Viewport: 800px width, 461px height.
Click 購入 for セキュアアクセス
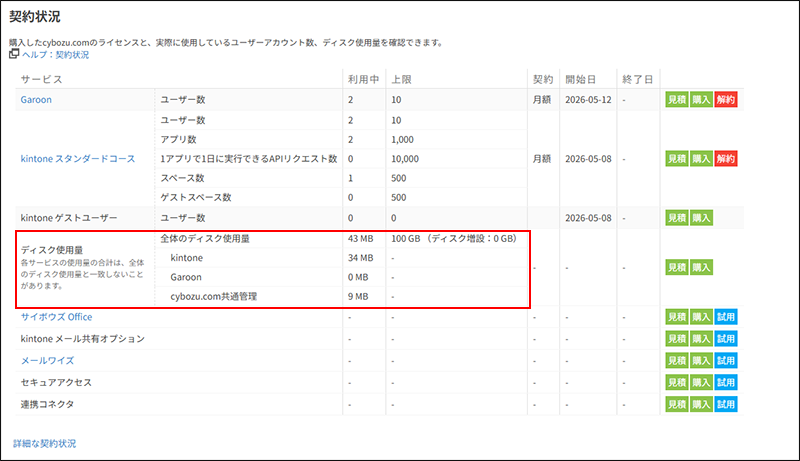[x=701, y=383]
